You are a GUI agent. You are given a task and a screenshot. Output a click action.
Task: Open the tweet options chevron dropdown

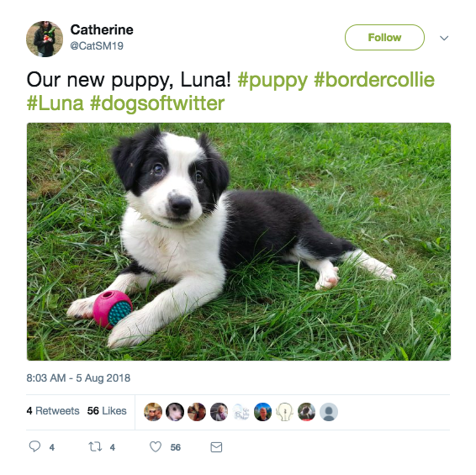click(444, 38)
